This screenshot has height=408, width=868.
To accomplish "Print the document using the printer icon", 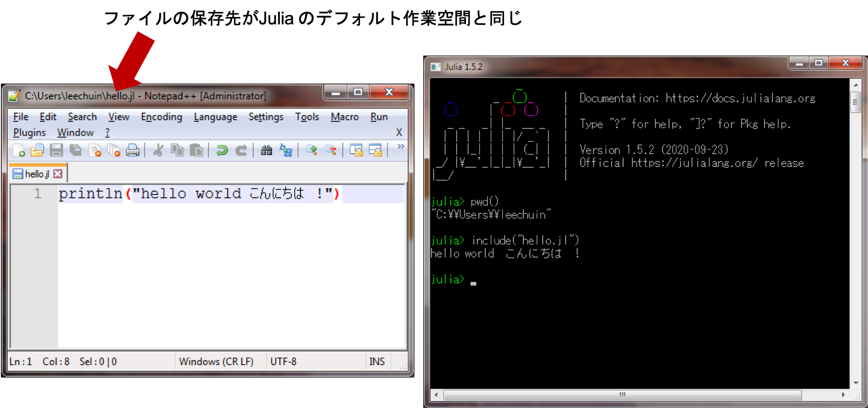I will pyautogui.click(x=133, y=150).
